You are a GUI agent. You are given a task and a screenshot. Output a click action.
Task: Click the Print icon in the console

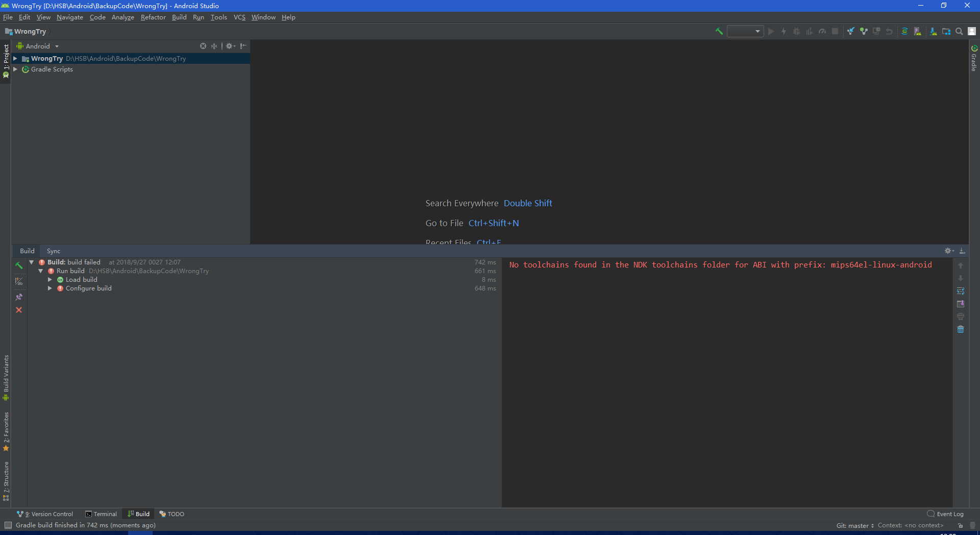961,317
